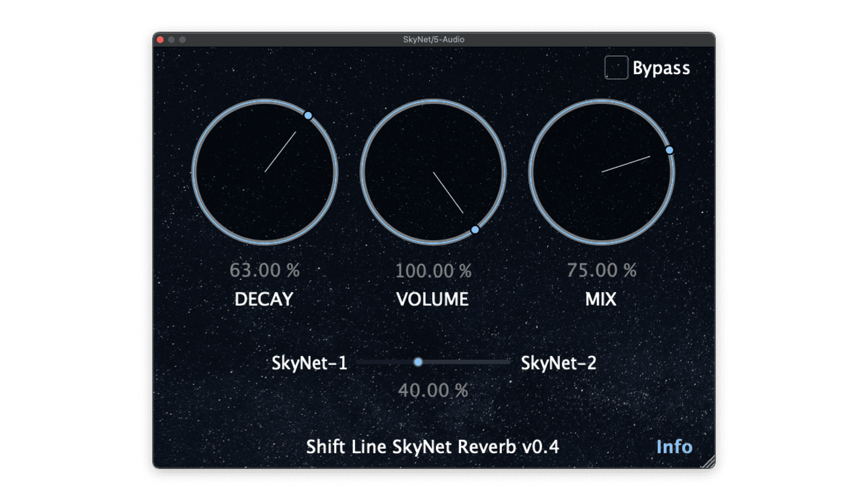This screenshot has width=868, height=488.
Task: Click the SkyNet/5-Audio window title bar
Action: (x=434, y=39)
